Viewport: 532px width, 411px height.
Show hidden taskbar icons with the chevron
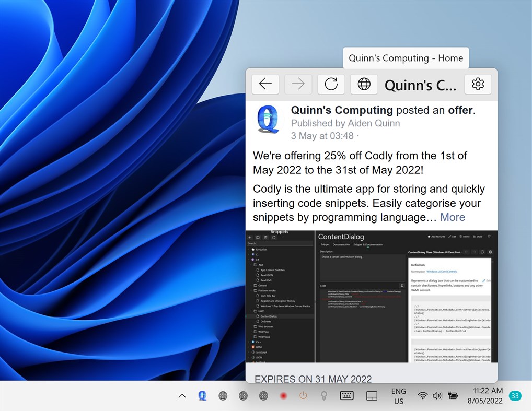tap(182, 396)
